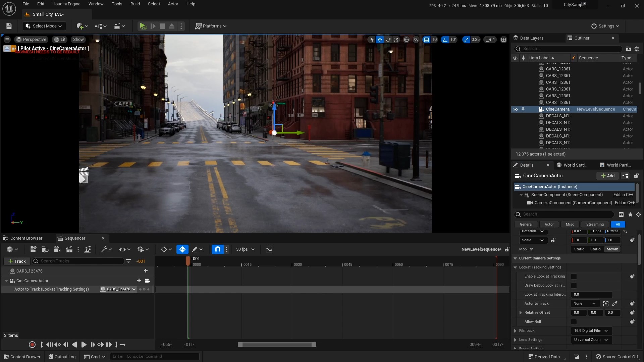Toggle rotation snapping angle icon
The image size is (644, 362).
pyautogui.click(x=445, y=40)
